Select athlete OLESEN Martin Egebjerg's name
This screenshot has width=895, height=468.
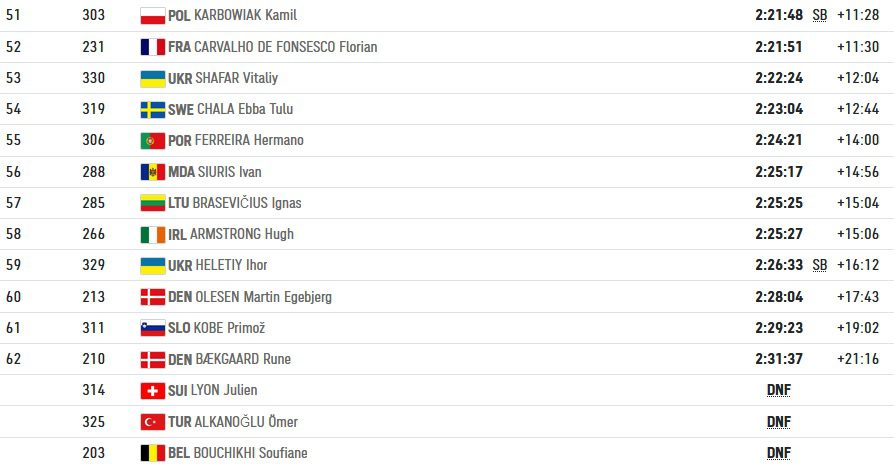pyautogui.click(x=263, y=297)
